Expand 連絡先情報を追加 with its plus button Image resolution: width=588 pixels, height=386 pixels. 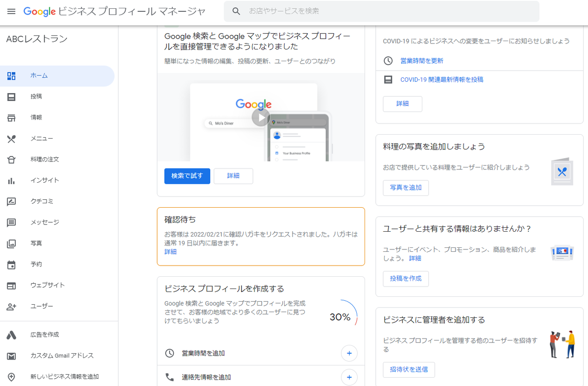point(349,377)
